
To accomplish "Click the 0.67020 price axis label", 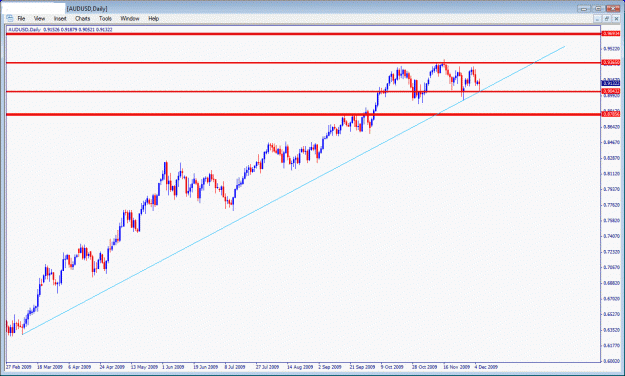I will pyautogui.click(x=612, y=299).
